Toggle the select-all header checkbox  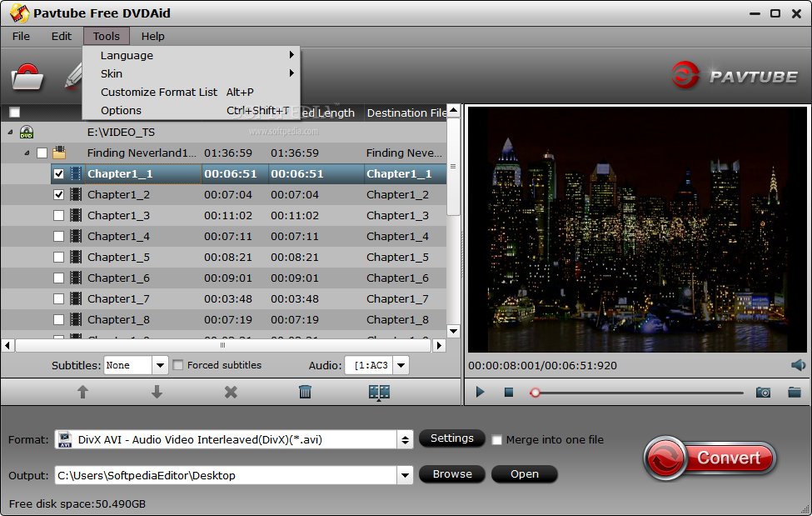pos(14,112)
